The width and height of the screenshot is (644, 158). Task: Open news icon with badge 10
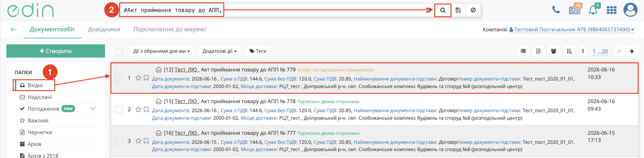(575, 10)
